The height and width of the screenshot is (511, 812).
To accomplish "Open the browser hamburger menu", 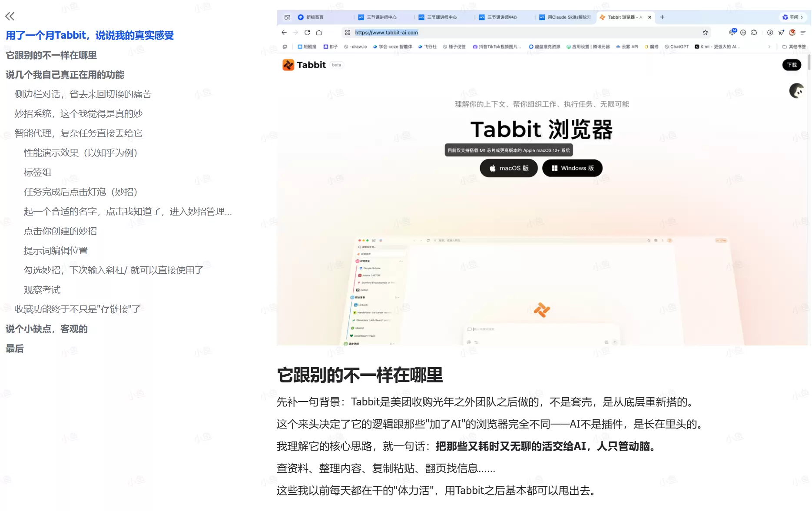I will coord(803,33).
